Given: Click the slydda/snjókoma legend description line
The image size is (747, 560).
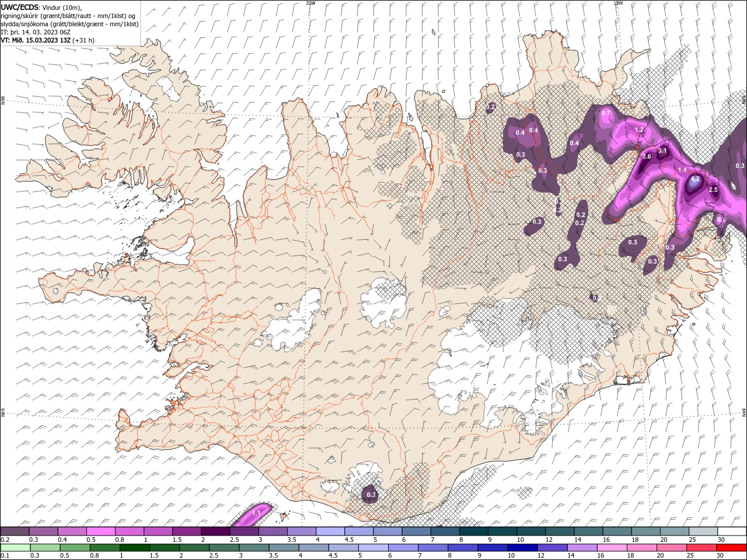Looking at the screenshot, I should pos(69,24).
